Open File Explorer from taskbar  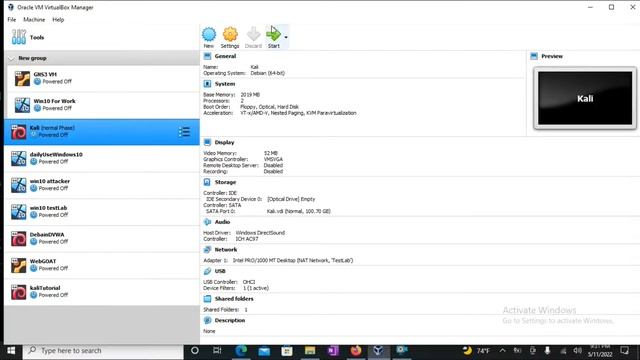pos(310,351)
